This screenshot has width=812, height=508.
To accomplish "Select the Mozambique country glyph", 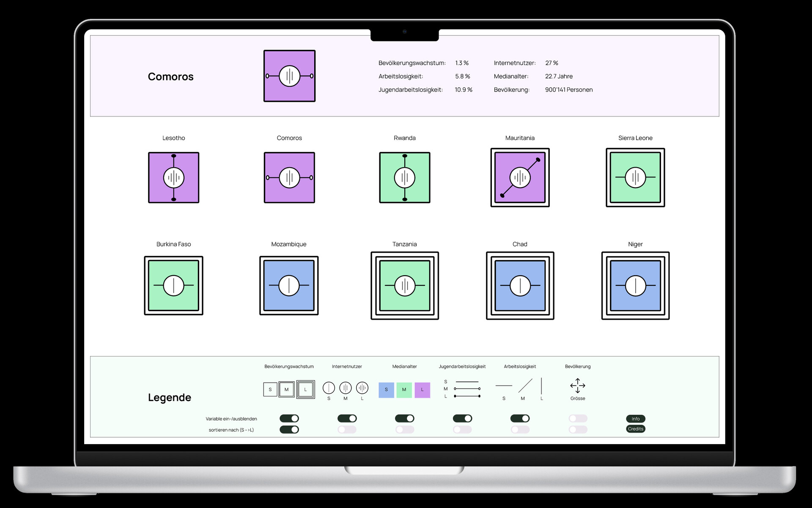I will pyautogui.click(x=289, y=285).
